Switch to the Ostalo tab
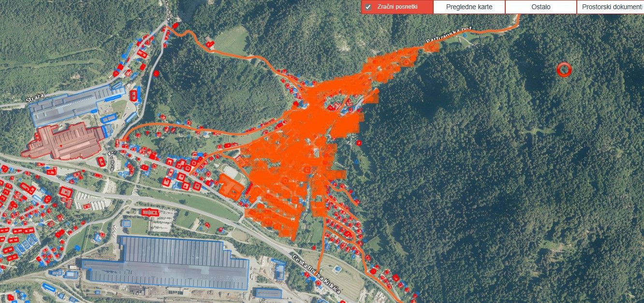The width and height of the screenshot is (644, 303). [541, 7]
